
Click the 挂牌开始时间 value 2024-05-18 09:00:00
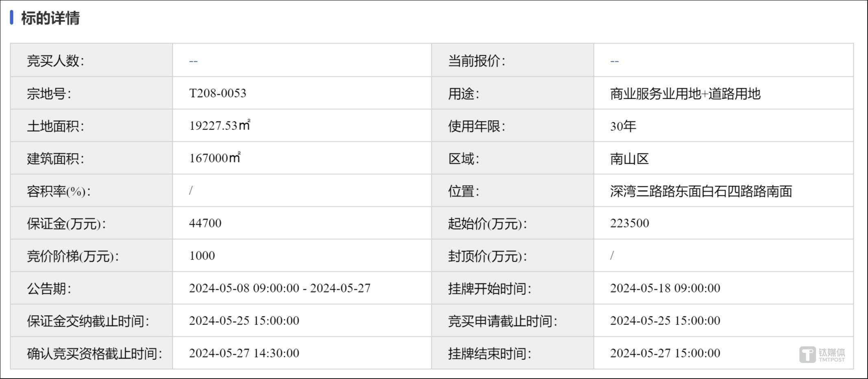pos(665,288)
